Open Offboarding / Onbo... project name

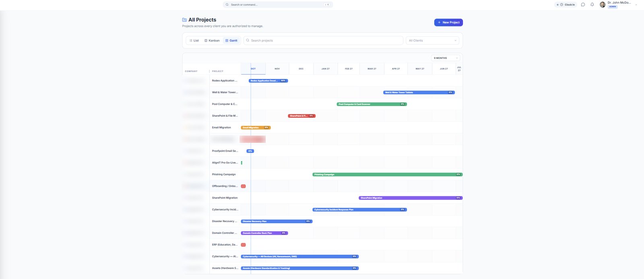[x=225, y=186]
